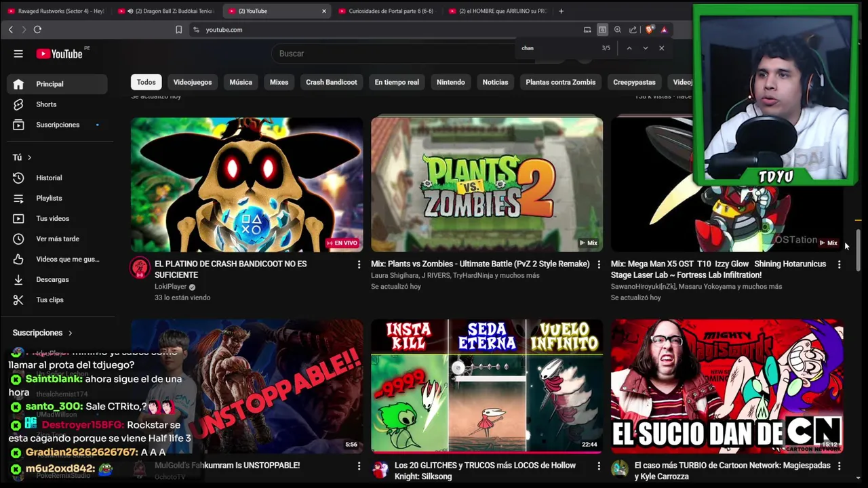Open Mix Plants vs Zombies title link
This screenshot has height=488, width=868.
click(x=480, y=264)
